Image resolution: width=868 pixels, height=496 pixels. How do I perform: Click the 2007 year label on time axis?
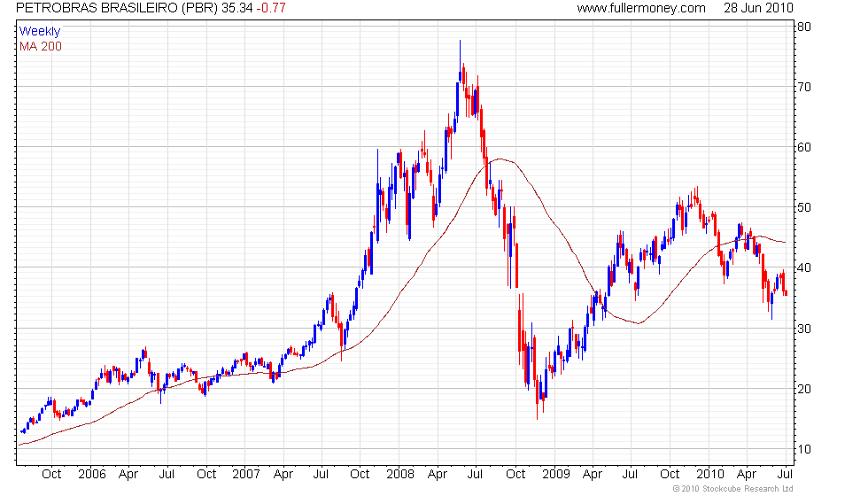246,475
